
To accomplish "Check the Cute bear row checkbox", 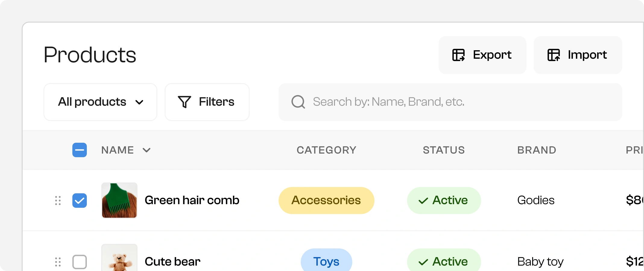I will [79, 262].
